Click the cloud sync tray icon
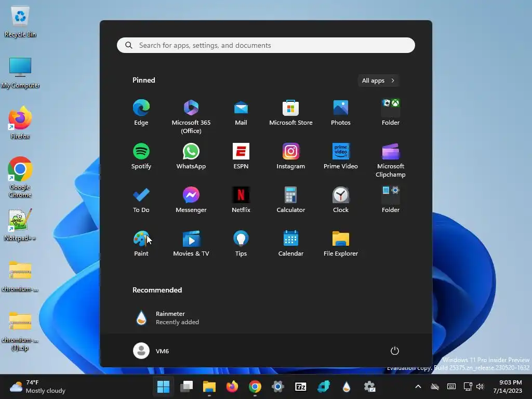The height and width of the screenshot is (399, 532). [435, 387]
